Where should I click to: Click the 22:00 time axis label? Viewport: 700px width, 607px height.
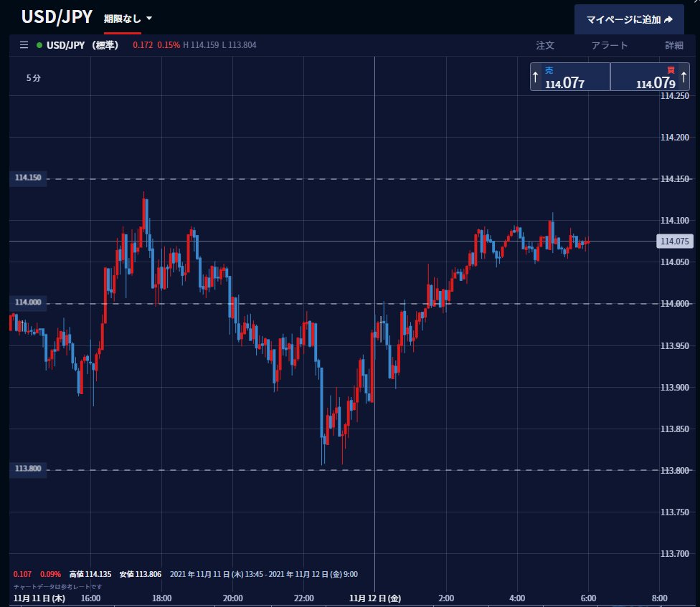(x=304, y=598)
